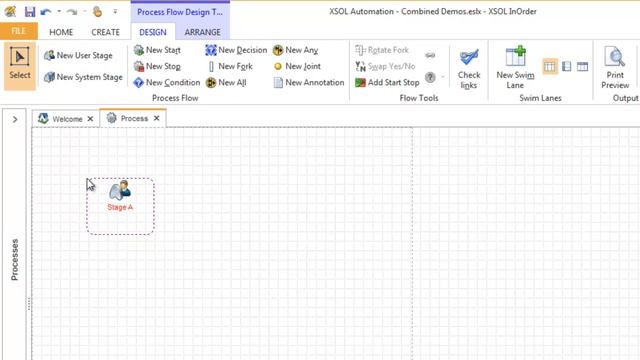Click the XSOL application logo icon
The height and width of the screenshot is (360, 640).
10,12
